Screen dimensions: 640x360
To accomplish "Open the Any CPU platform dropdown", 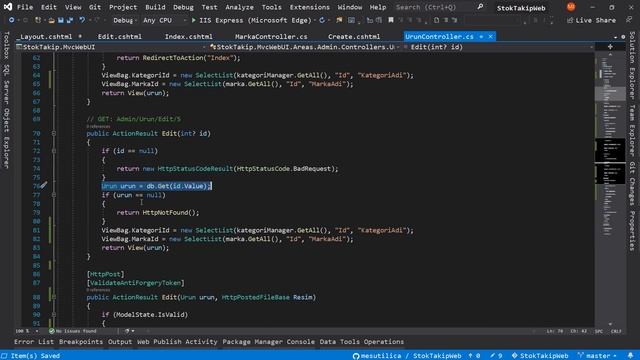I will (164, 20).
